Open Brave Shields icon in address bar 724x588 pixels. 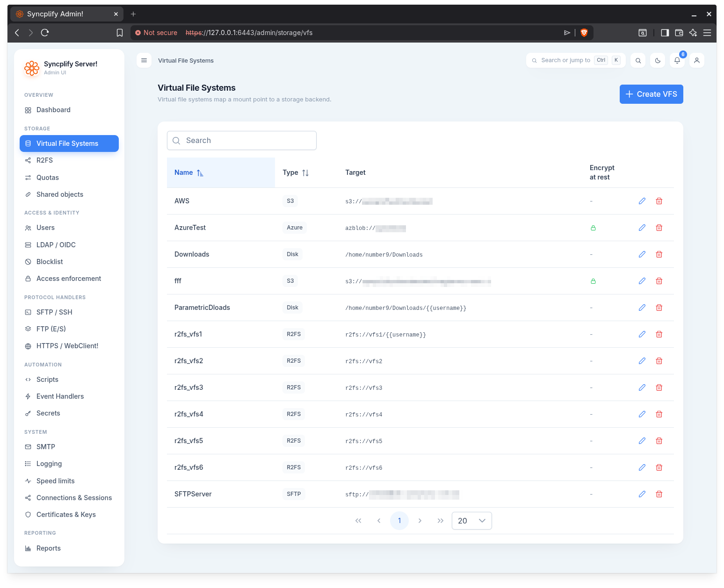(584, 33)
